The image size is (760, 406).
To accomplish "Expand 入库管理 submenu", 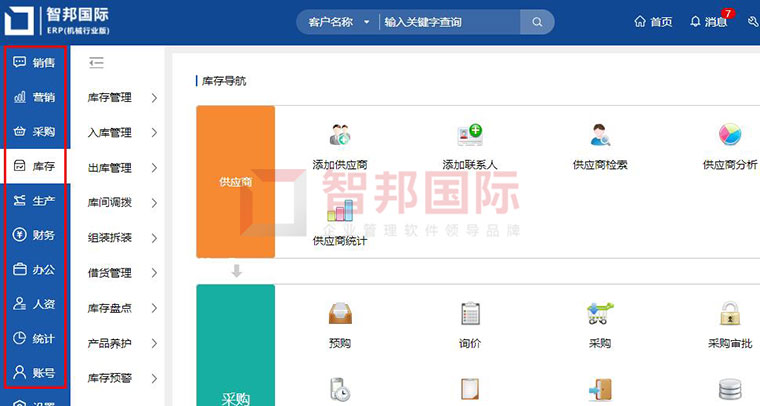I will (122, 133).
